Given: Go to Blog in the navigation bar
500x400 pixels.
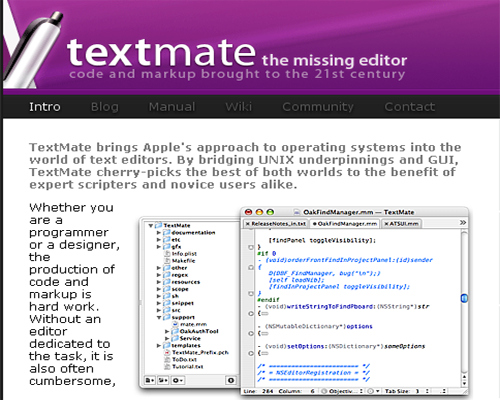Looking at the screenshot, I should (x=105, y=107).
